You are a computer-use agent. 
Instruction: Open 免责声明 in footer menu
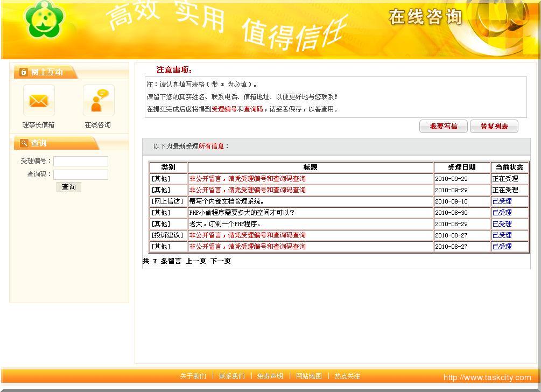pos(270,376)
